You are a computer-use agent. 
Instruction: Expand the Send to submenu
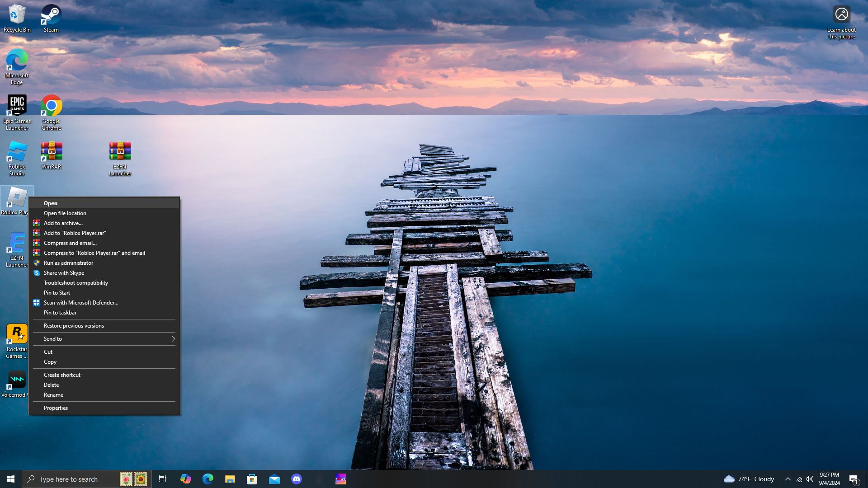[104, 339]
